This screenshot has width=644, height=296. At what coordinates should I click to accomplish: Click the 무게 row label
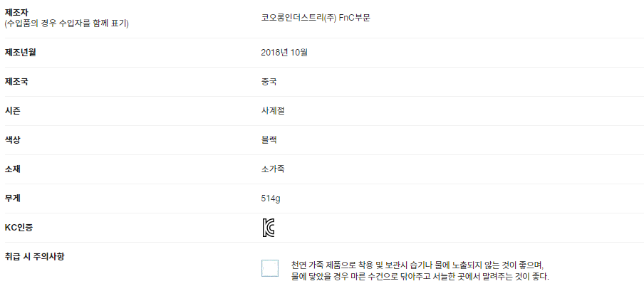tap(12, 198)
